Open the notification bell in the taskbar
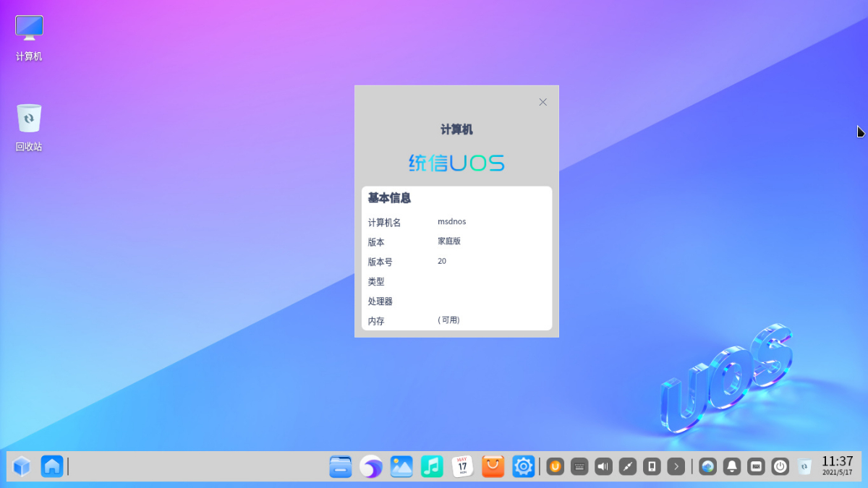Viewport: 868px width, 488px height. point(732,466)
